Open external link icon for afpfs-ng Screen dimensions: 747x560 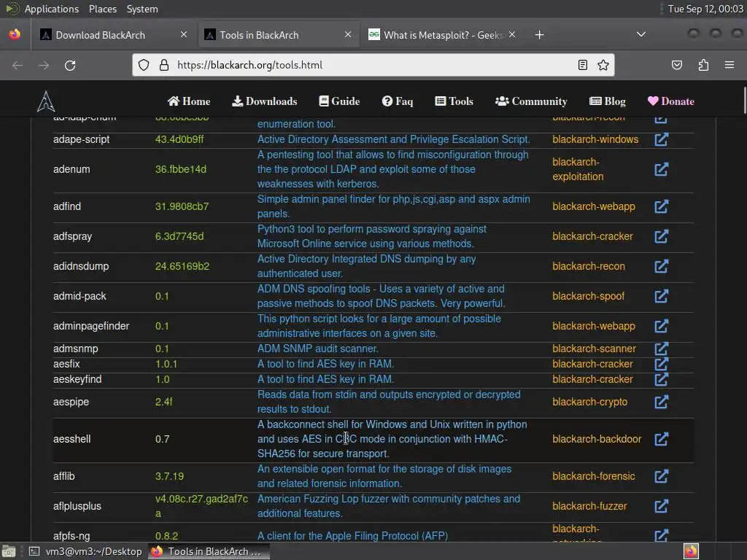pyautogui.click(x=661, y=536)
